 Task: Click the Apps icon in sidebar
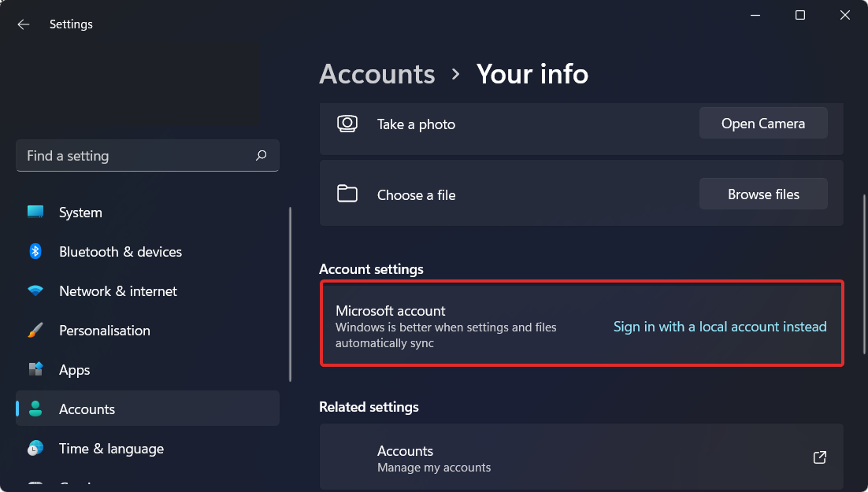pos(35,369)
